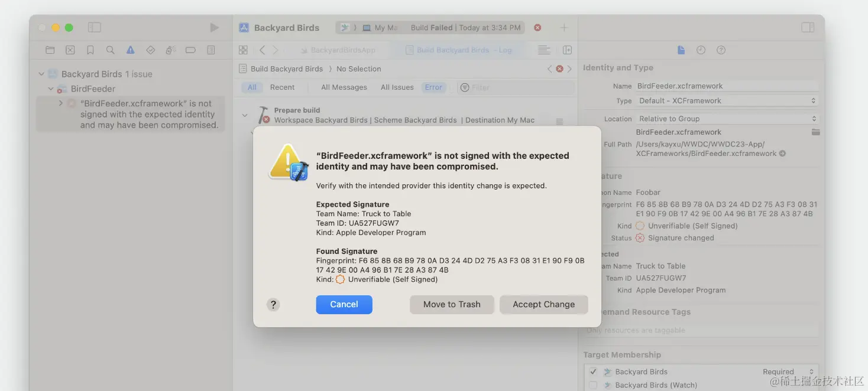Image resolution: width=868 pixels, height=391 pixels.
Task: Switch to the Build Backyard Birds Log tab
Action: coord(458,50)
